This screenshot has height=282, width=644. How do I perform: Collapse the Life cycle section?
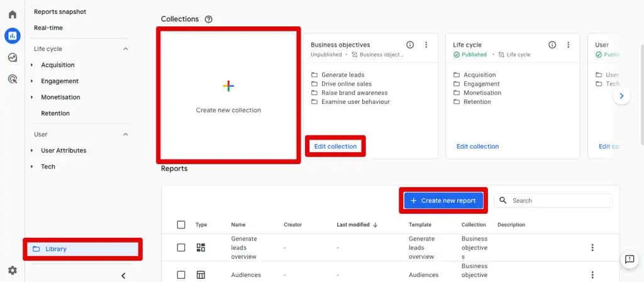click(x=126, y=49)
